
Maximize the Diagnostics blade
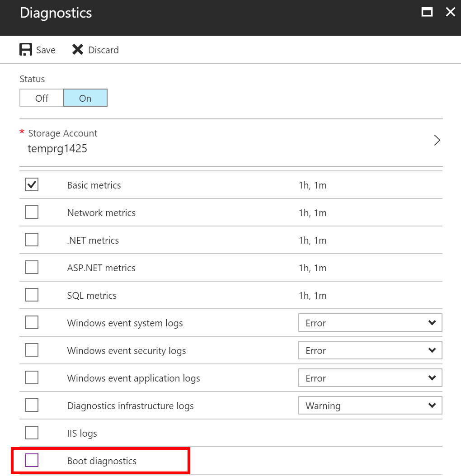point(427,12)
